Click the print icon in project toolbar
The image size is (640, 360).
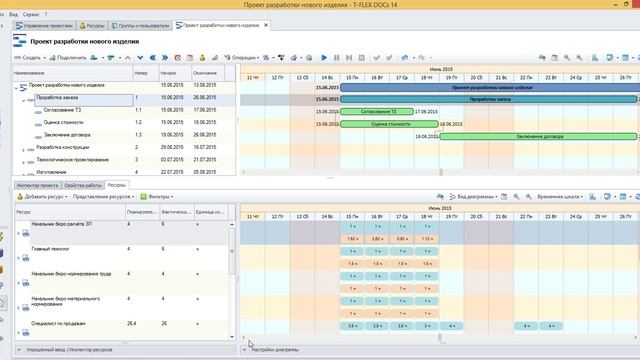(x=293, y=58)
